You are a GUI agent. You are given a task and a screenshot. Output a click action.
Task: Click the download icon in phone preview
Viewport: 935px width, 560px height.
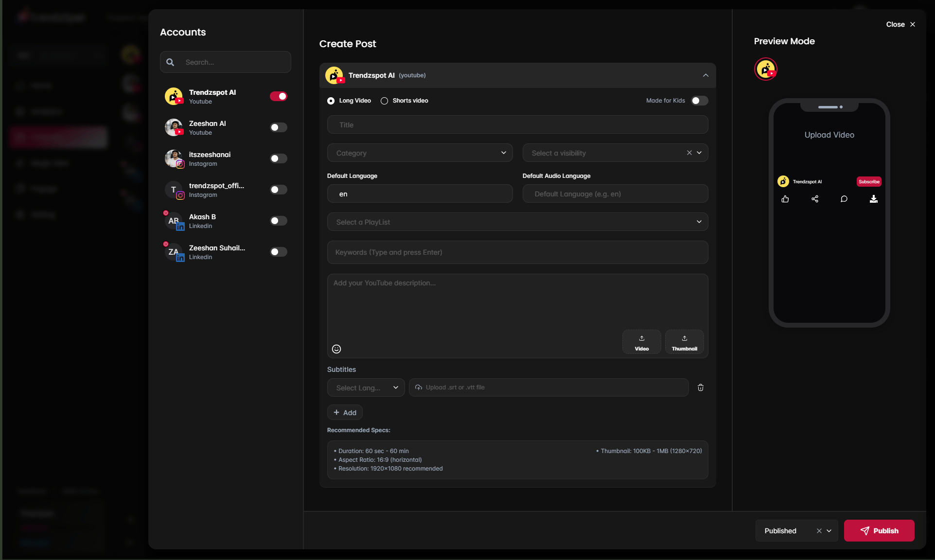click(x=874, y=199)
